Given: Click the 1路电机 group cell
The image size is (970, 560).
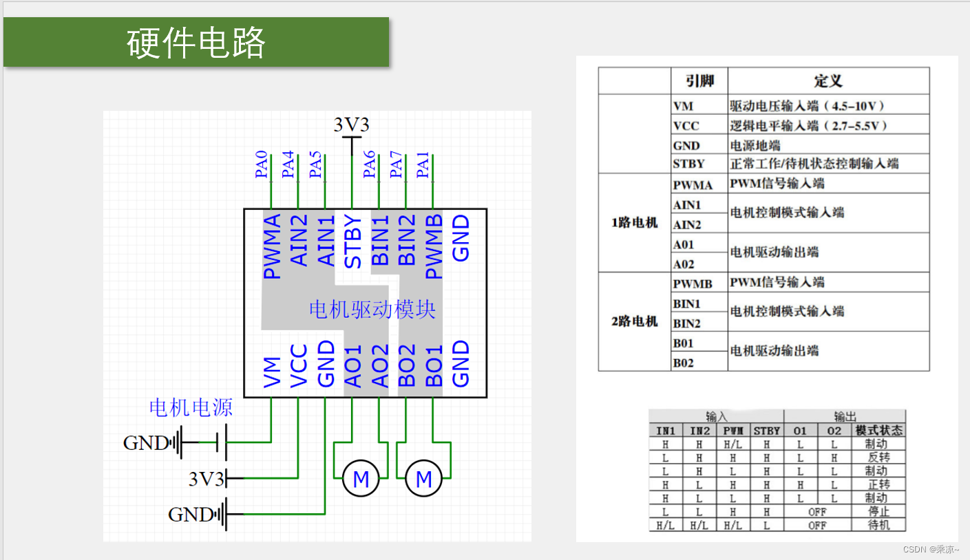Looking at the screenshot, I should pos(635,223).
